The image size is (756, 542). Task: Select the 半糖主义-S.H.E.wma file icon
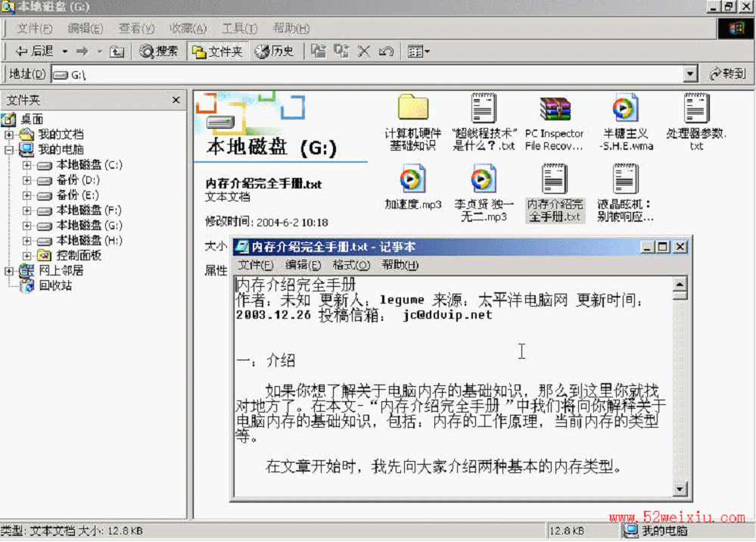point(625,107)
